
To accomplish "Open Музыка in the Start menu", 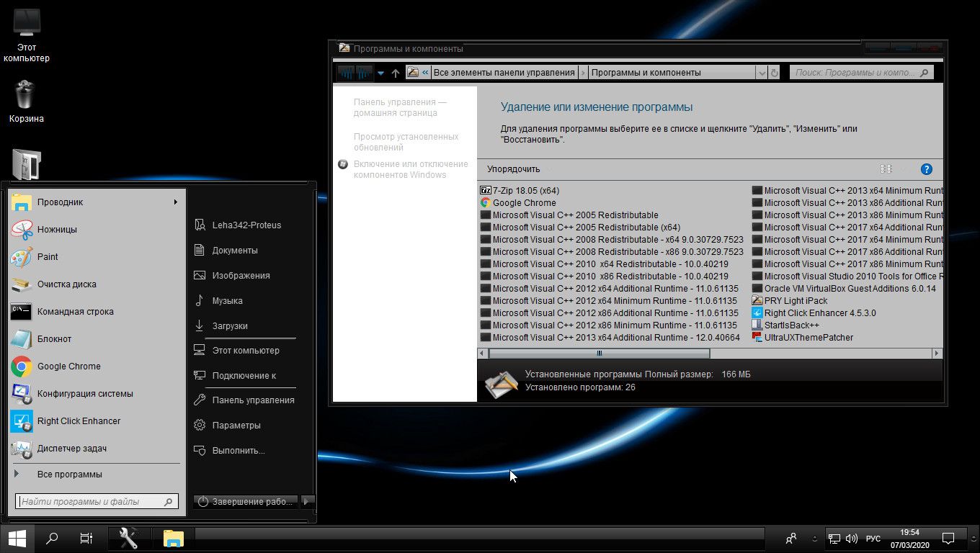I will [245, 301].
